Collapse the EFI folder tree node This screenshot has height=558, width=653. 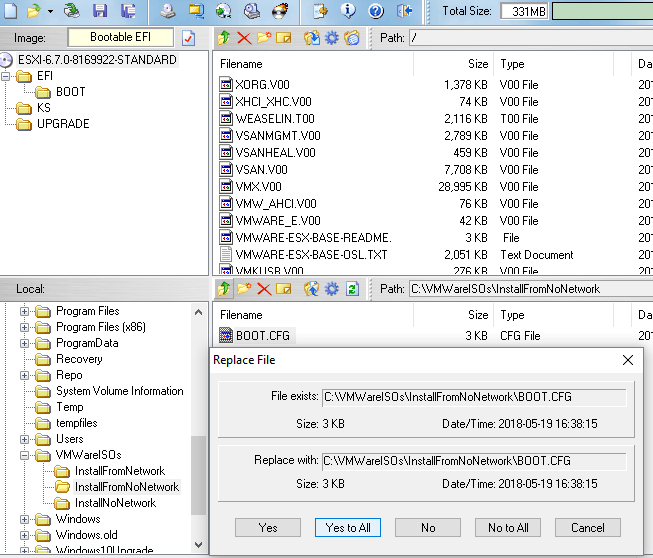tap(5, 76)
